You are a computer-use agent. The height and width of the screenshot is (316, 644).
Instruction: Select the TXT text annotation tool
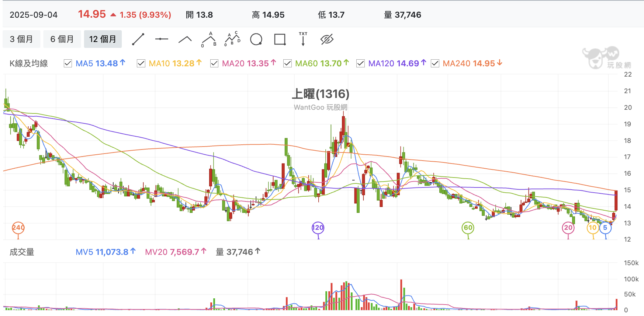pos(303,39)
